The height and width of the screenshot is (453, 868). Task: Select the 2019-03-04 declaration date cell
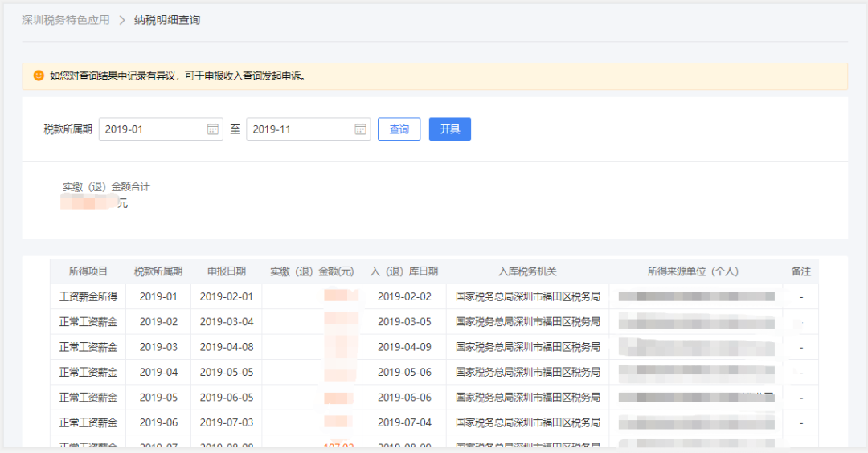coord(227,322)
